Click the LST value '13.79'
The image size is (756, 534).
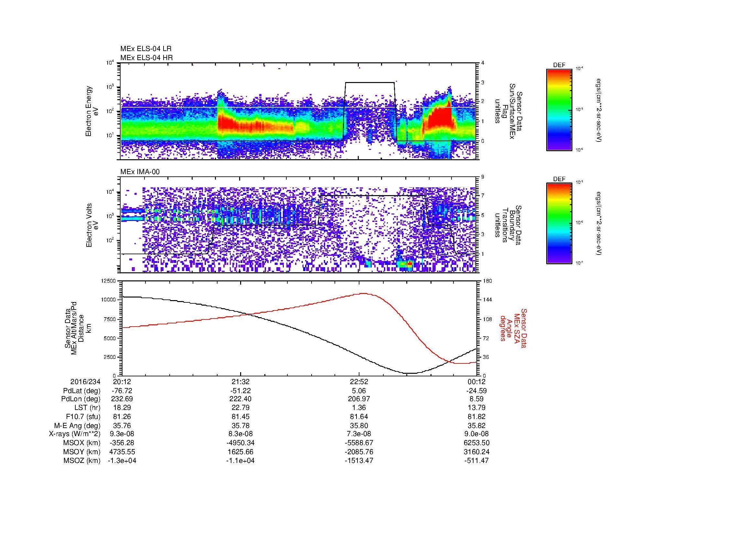(x=476, y=408)
